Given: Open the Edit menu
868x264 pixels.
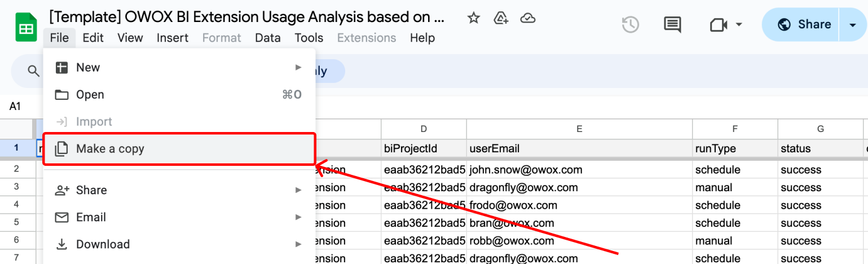Looking at the screenshot, I should click(x=93, y=38).
